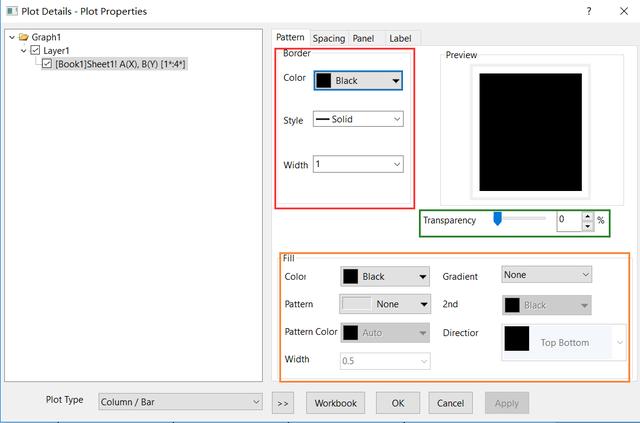The height and width of the screenshot is (423, 640).
Task: Select the Layer1 tree item
Action: (x=56, y=51)
